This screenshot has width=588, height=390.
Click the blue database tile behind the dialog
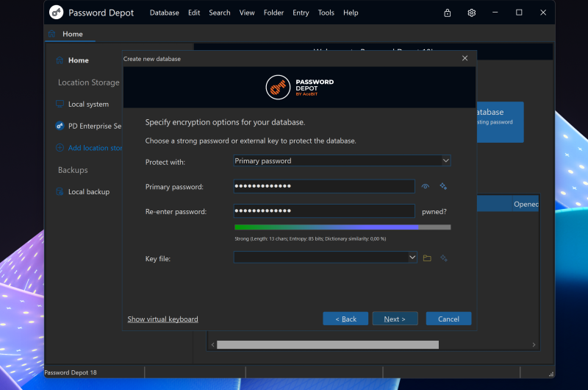[x=501, y=122]
